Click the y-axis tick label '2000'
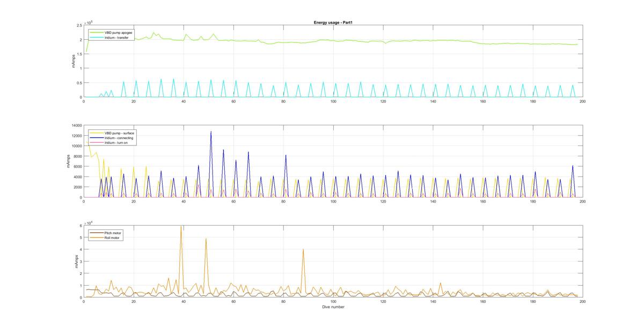644x334 pixels. pos(77,187)
